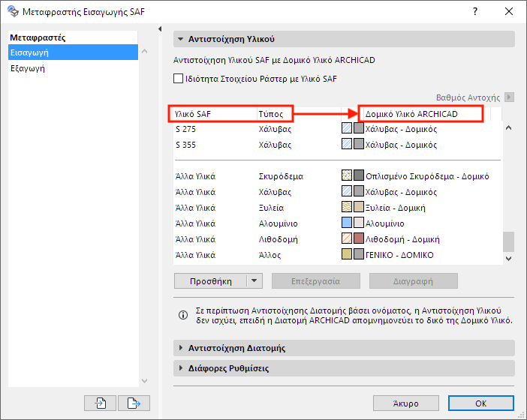Image resolution: width=527 pixels, height=420 pixels.
Task: Click the Διαγραφή button
Action: [x=414, y=280]
